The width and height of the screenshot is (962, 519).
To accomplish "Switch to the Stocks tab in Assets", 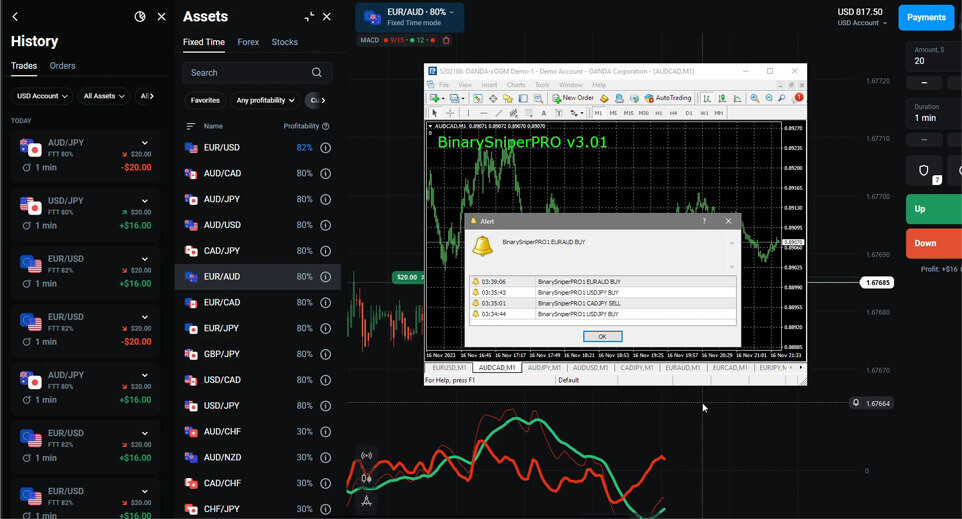I will pos(285,42).
